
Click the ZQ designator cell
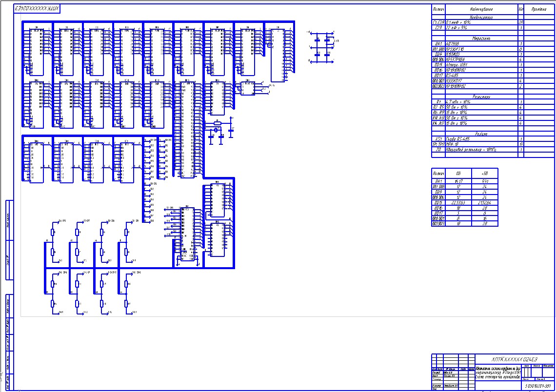438,150
